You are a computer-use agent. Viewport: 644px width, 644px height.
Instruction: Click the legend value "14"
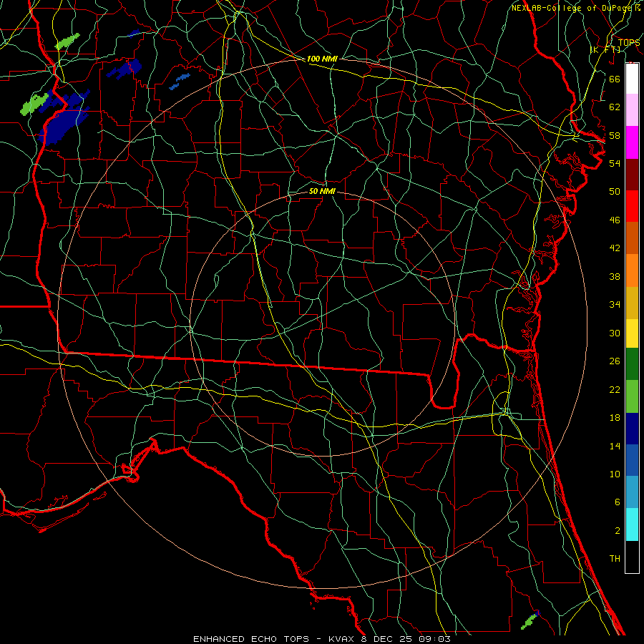(x=615, y=446)
